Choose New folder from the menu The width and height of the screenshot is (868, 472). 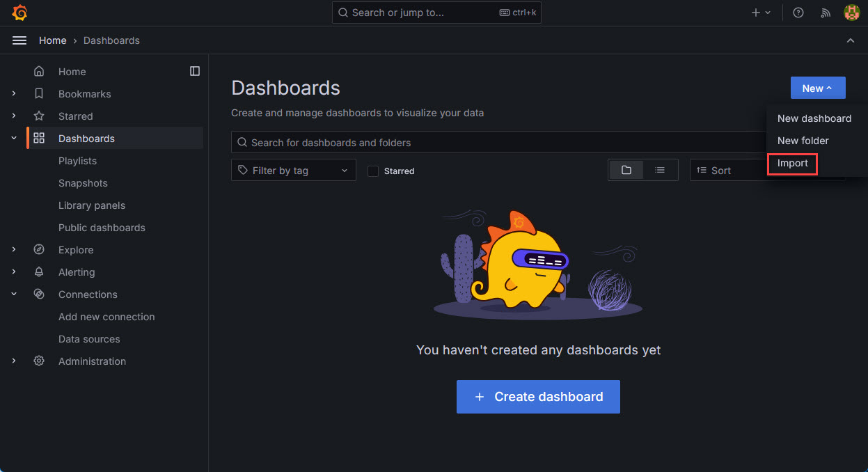click(x=803, y=140)
